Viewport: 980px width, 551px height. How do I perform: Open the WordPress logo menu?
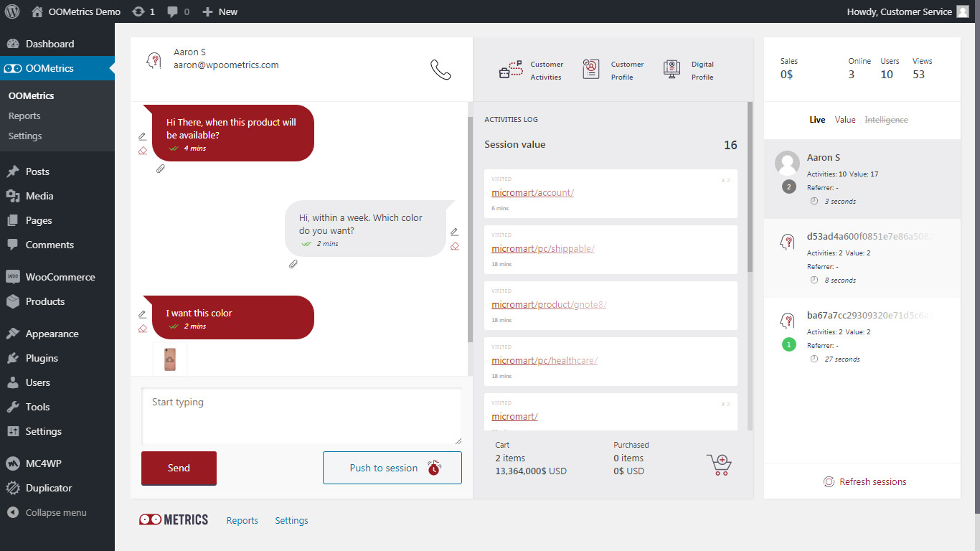tap(11, 11)
